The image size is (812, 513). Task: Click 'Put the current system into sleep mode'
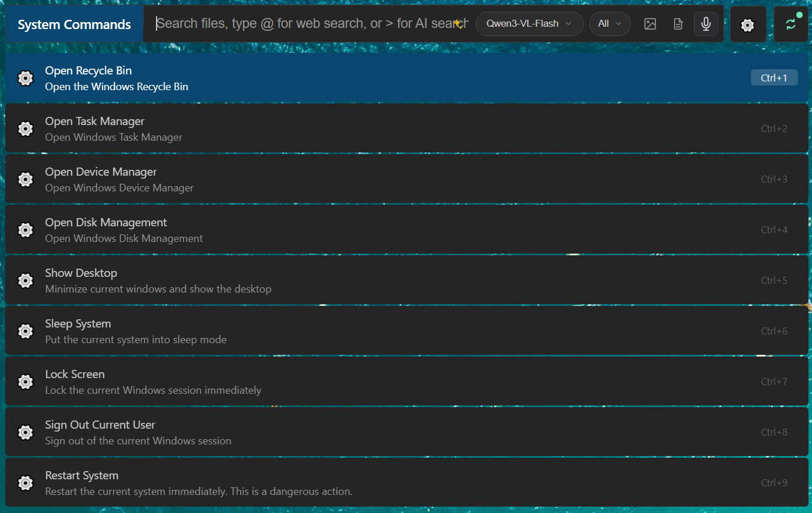(x=136, y=340)
